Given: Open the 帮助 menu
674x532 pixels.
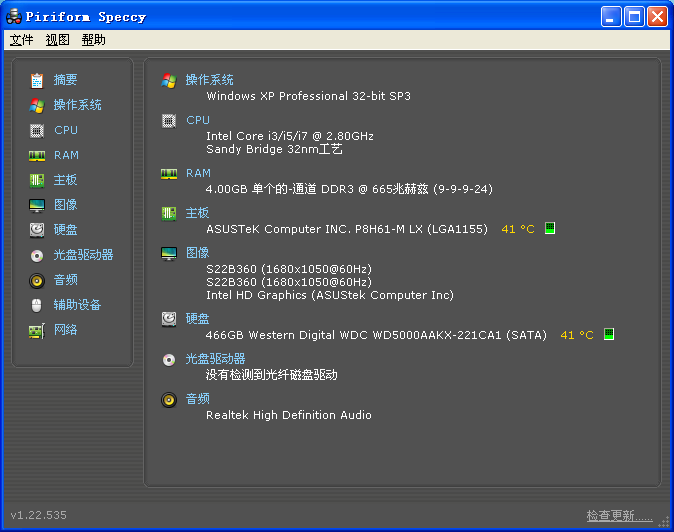Looking at the screenshot, I should pos(94,40).
